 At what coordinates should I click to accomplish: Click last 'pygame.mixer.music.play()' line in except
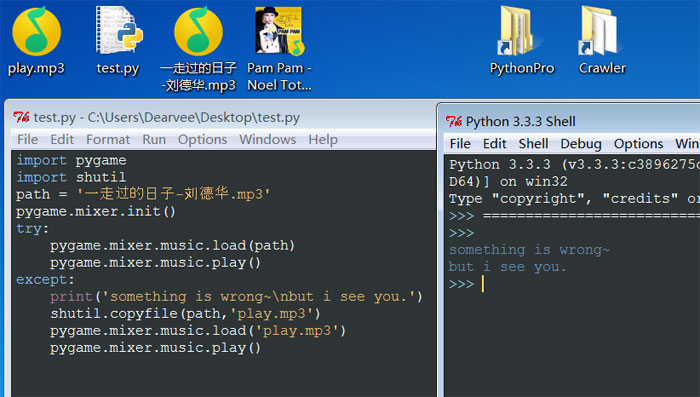click(x=155, y=347)
